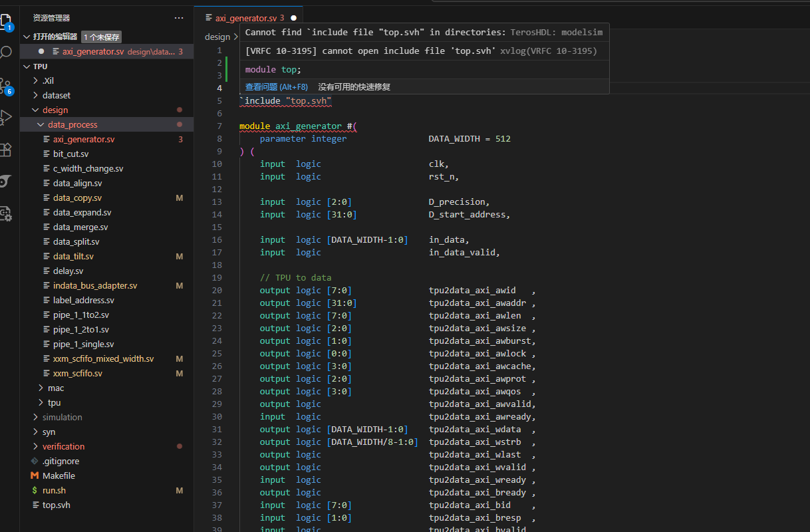The height and width of the screenshot is (532, 810).
Task: Click the design breadcrumb segment
Action: click(x=217, y=37)
